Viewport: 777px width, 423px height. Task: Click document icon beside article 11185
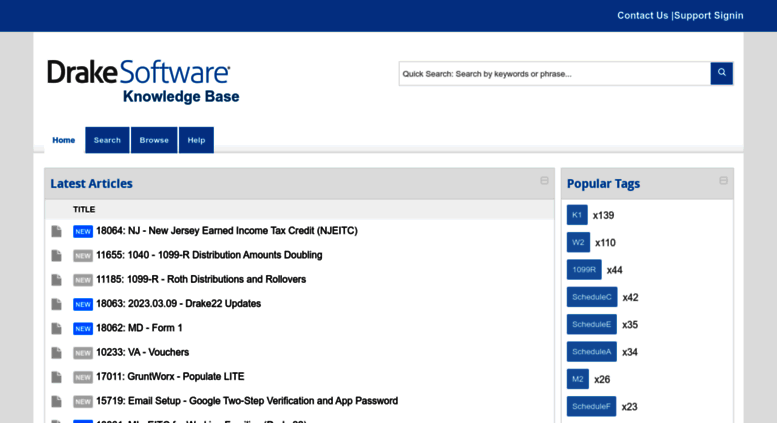coord(56,280)
